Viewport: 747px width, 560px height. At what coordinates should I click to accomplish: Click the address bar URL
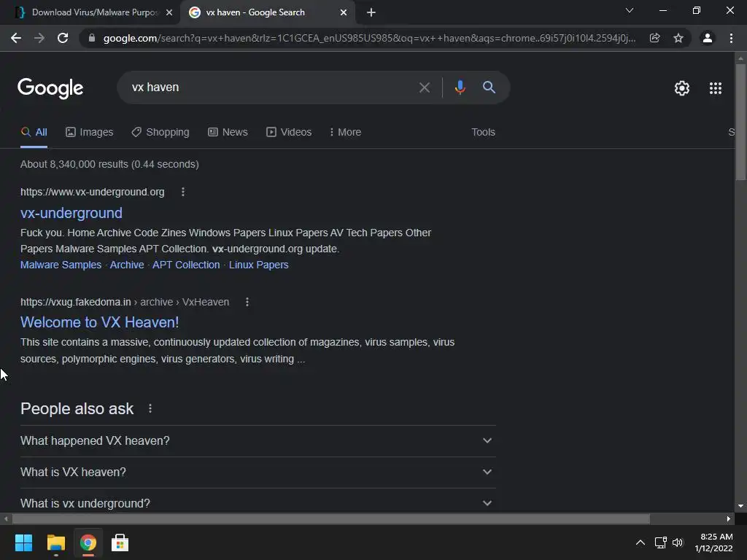369,38
